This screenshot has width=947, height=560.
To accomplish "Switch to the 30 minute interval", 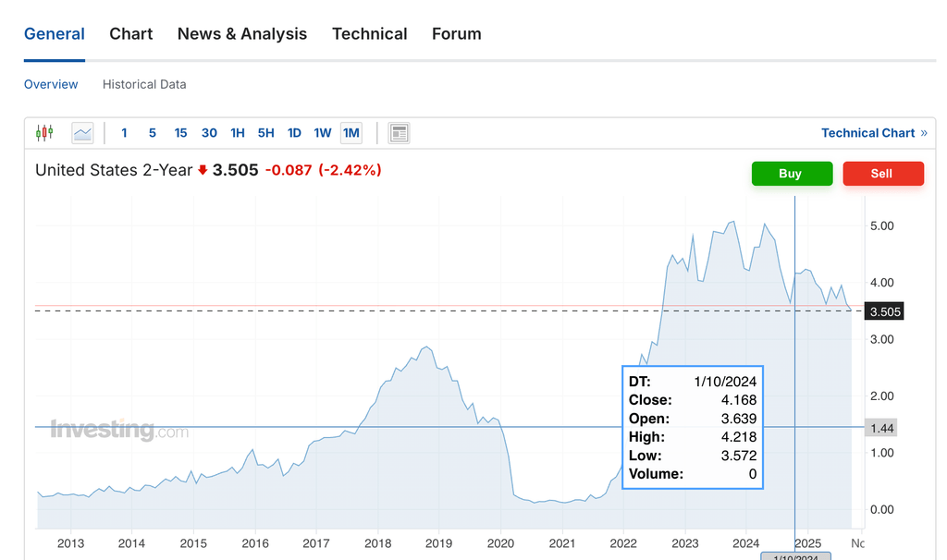I will click(x=209, y=133).
